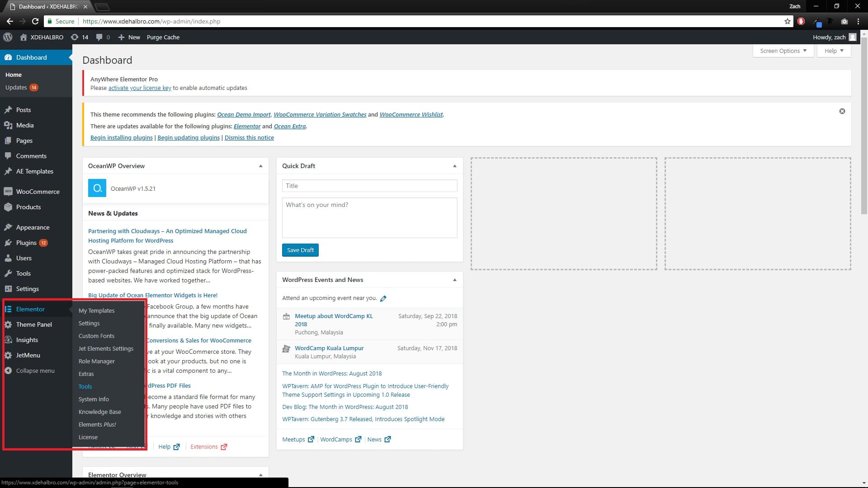Click the Tools wrench icon
The width and height of the screenshot is (868, 488).
(x=8, y=273)
